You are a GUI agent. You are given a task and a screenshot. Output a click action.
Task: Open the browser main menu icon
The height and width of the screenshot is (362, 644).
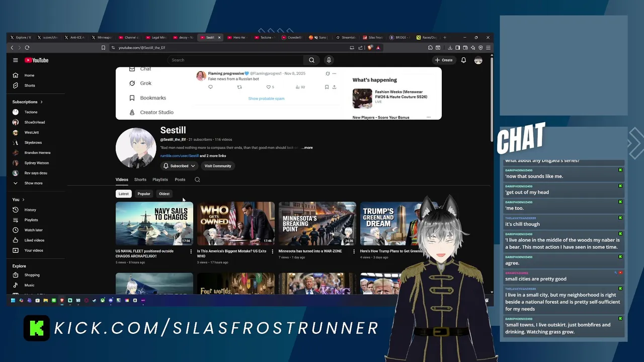(488, 48)
